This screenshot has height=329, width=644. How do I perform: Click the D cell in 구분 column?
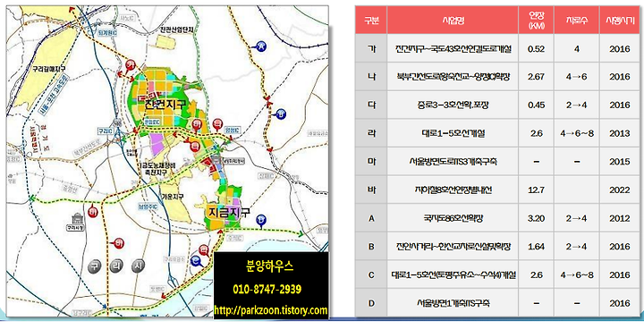coord(371,303)
